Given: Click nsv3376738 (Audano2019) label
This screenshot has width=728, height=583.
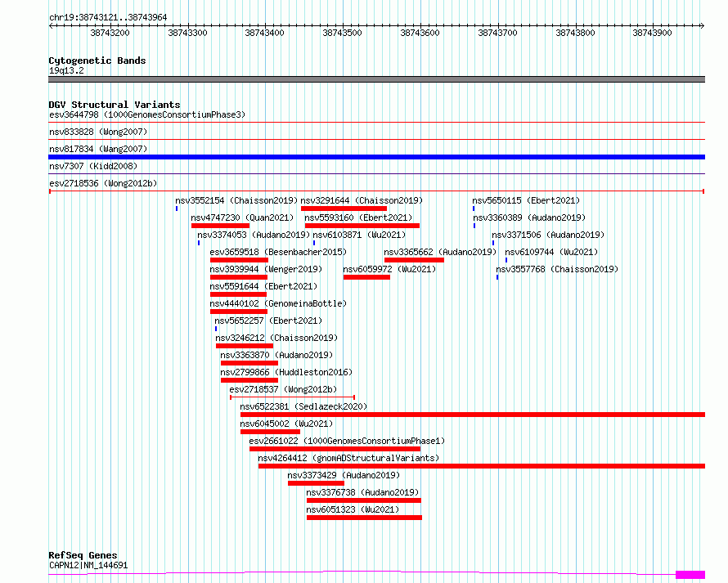Looking at the screenshot, I should coord(362,492).
